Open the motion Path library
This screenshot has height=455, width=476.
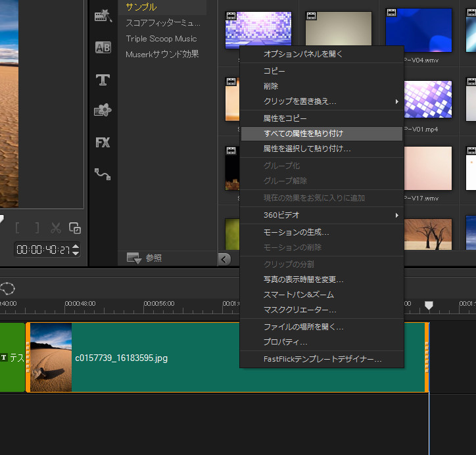point(103,174)
